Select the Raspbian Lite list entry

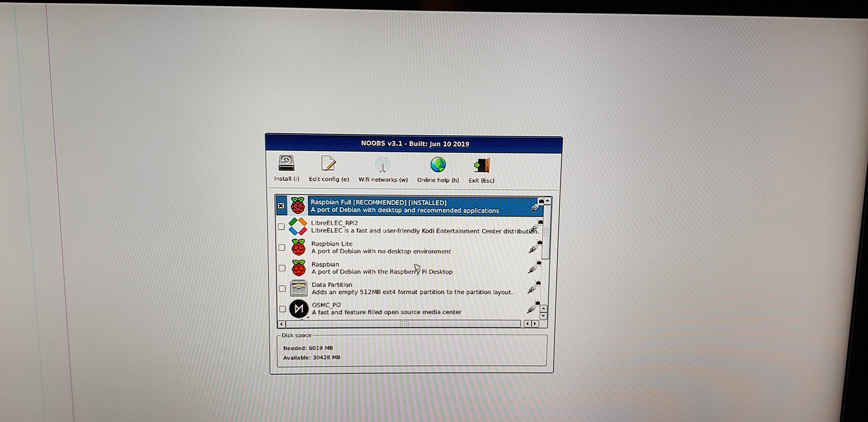tap(381, 247)
